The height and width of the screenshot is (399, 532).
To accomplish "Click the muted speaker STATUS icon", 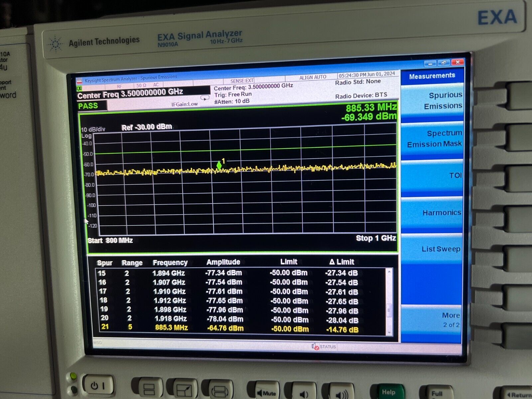I will [x=315, y=346].
